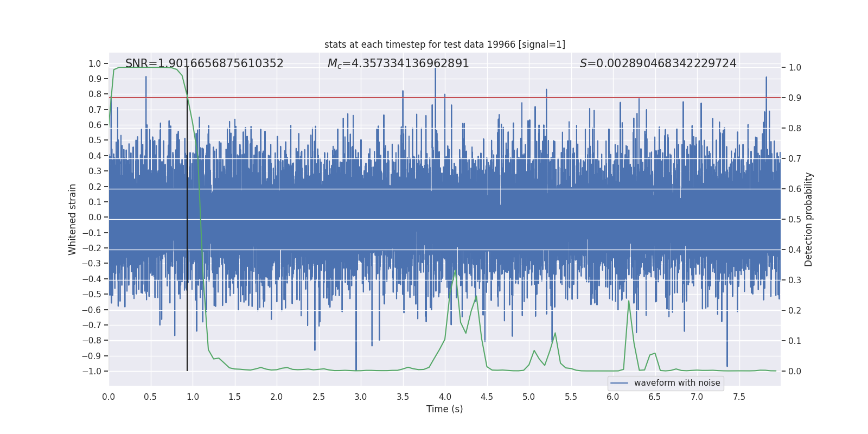Click the plot title text
This screenshot has height=434, width=868.
tap(445, 44)
